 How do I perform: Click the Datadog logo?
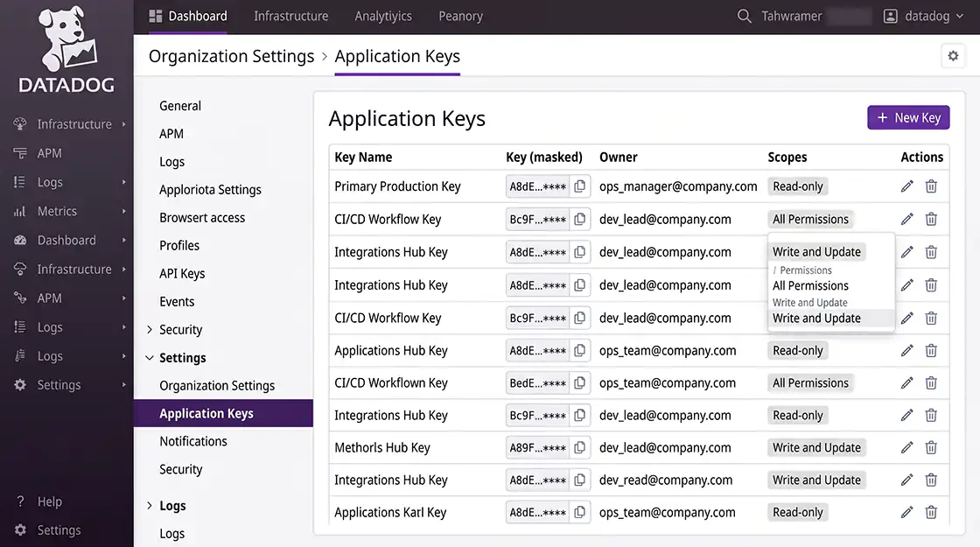[x=66, y=49]
